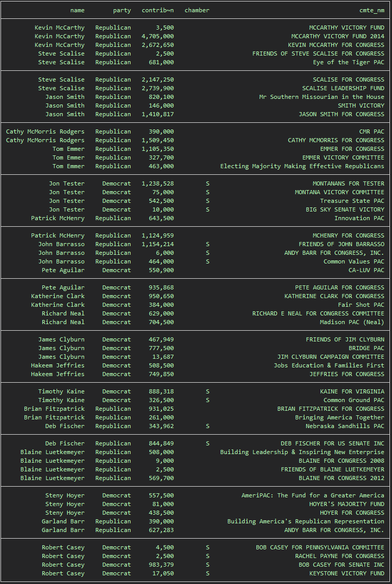Click 'BOB CASEY FOR PENNSYLVANIA COMMITTEE'
This screenshot has height=584, width=392.
coord(320,547)
